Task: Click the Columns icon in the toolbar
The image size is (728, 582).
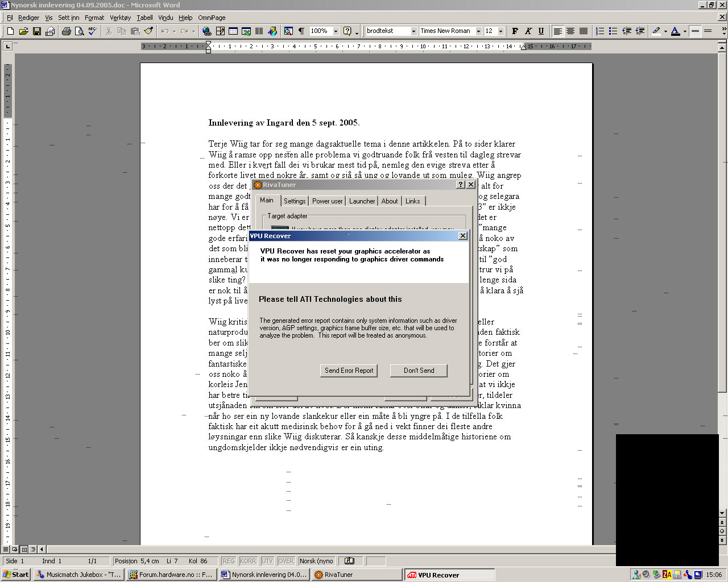Action: [259, 31]
